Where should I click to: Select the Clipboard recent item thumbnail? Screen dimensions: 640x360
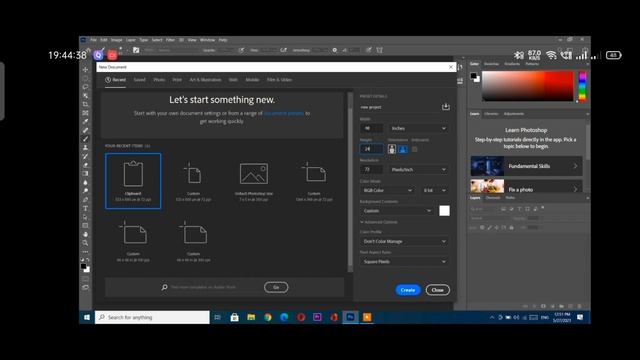click(133, 181)
